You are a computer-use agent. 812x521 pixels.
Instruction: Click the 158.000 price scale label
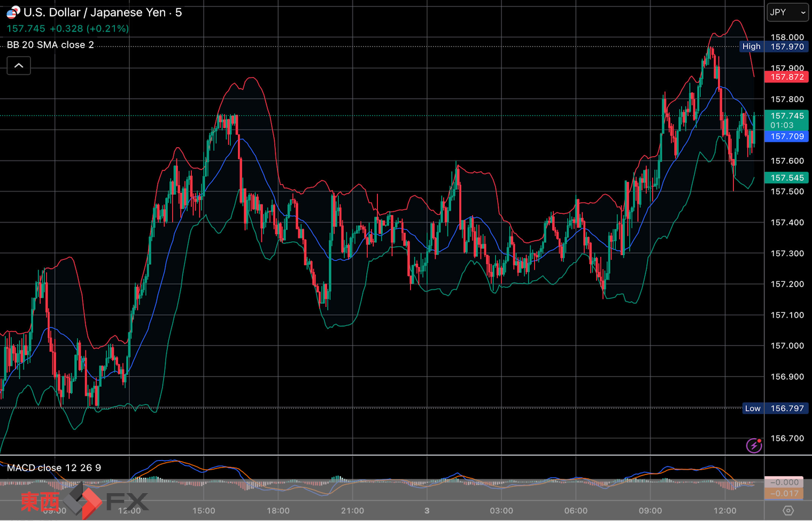(x=787, y=37)
